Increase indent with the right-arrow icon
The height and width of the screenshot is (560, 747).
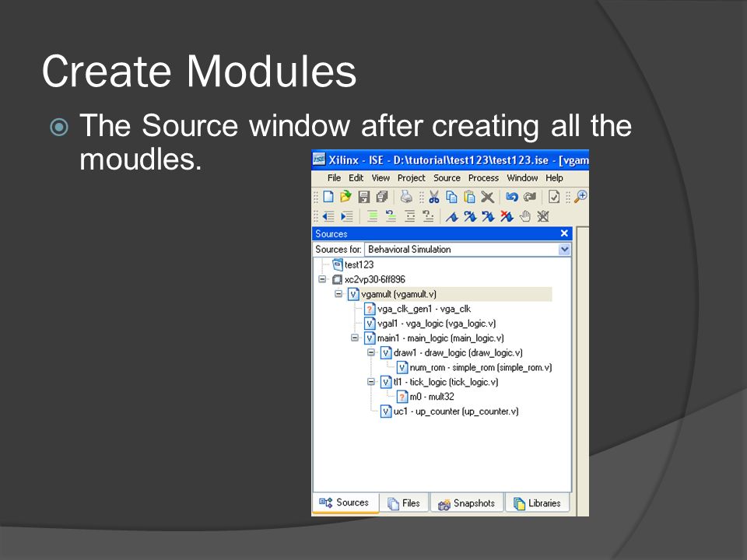pos(347,217)
